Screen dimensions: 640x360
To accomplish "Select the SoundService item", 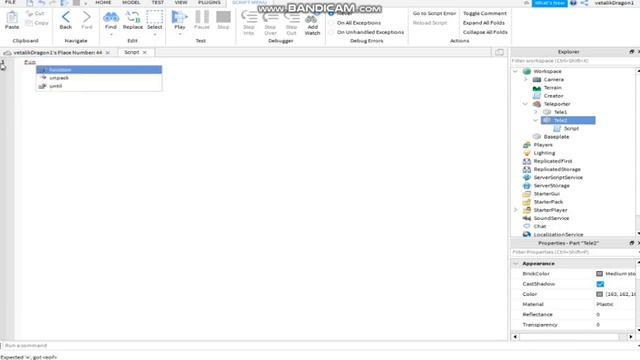I will coord(551,218).
